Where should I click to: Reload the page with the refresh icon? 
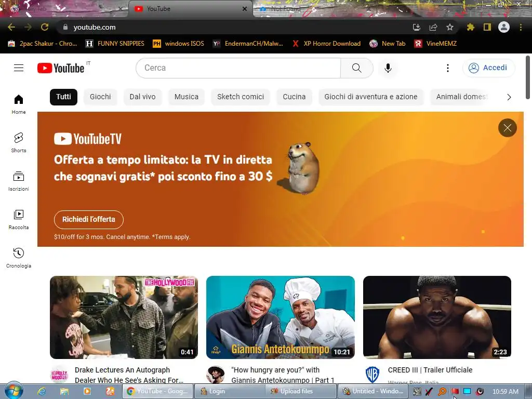tap(45, 27)
